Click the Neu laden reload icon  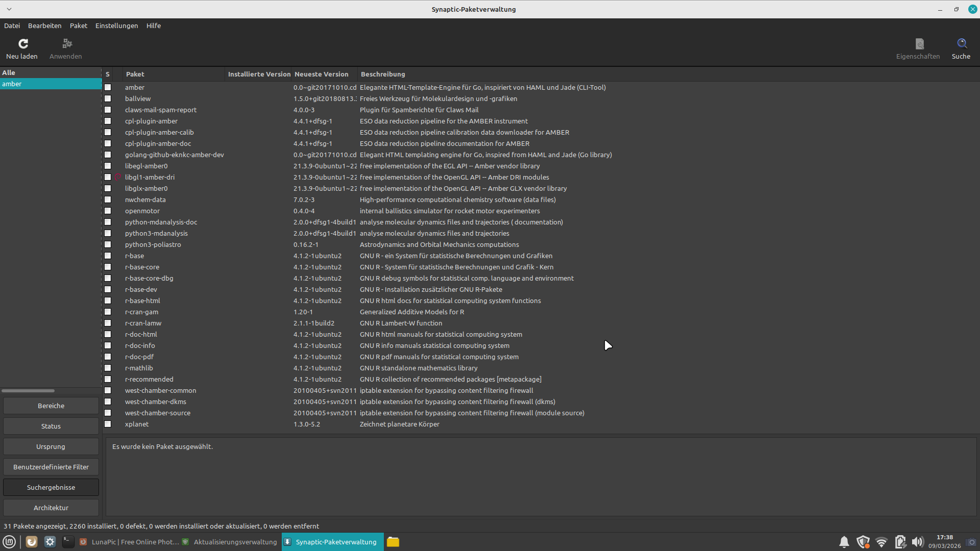coord(23,44)
